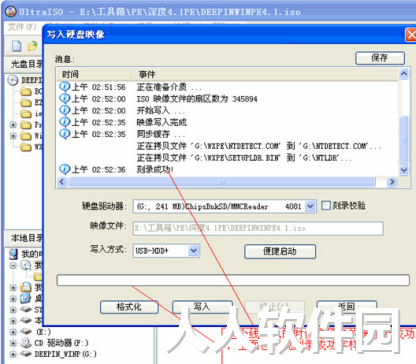The image size is (416, 364).
Task: Expand the CD 驱动器 (F:) node
Action: (x=13, y=343)
